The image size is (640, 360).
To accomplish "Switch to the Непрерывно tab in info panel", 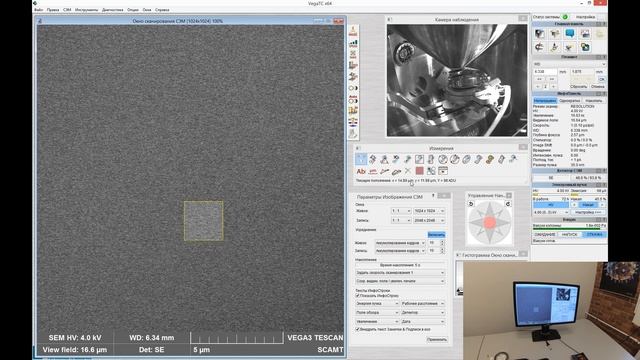I will (x=545, y=100).
